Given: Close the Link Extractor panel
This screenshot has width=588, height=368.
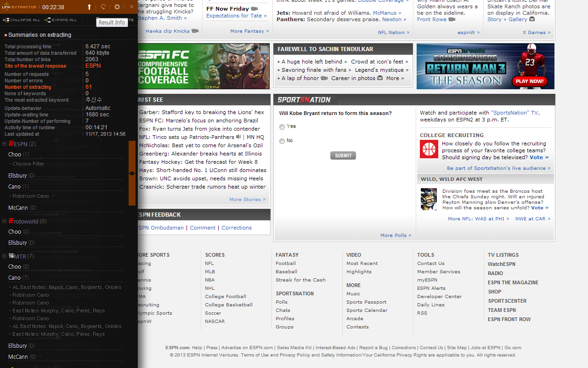Looking at the screenshot, I should tap(131, 7).
